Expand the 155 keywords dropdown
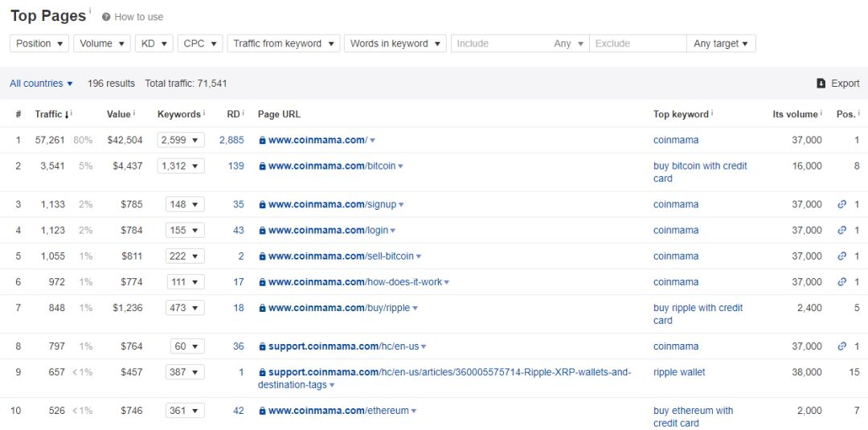Viewport: 868px width, 430px height. (x=185, y=230)
